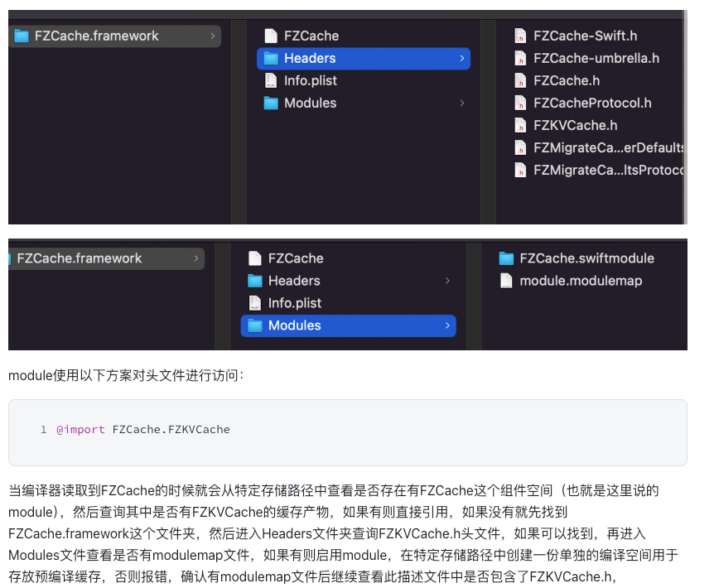The image size is (714, 588).
Task: Click the FZCache file in bottom window
Action: [x=295, y=258]
